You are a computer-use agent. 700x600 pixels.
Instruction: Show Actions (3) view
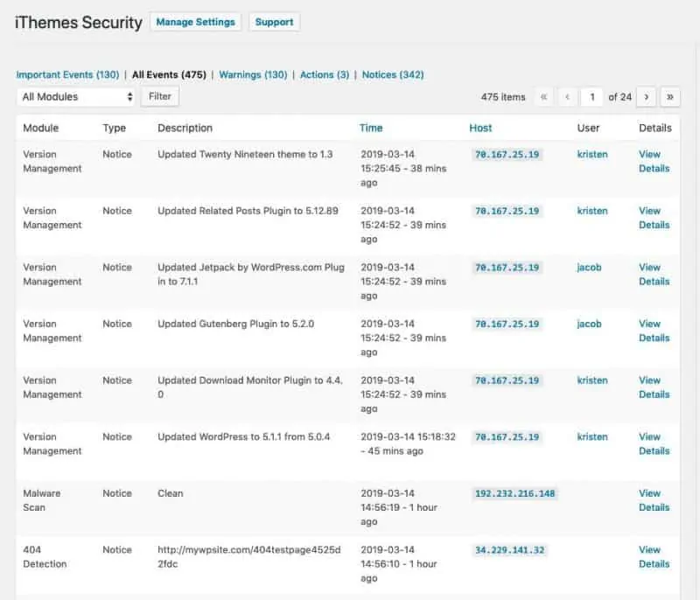click(x=325, y=75)
